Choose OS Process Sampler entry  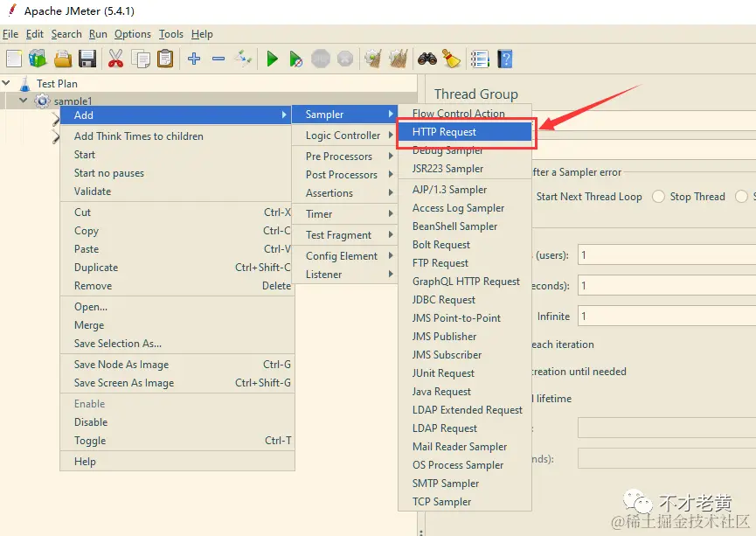pos(465,465)
